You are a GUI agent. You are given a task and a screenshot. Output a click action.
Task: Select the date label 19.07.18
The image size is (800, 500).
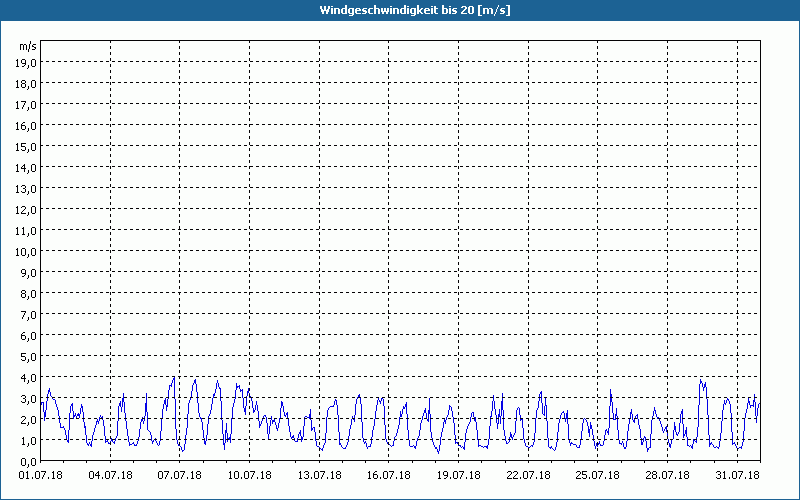point(459,476)
